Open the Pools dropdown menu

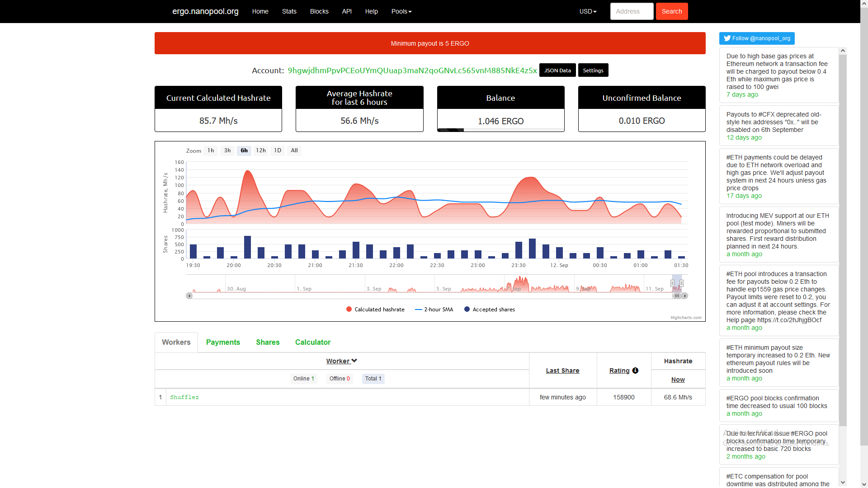[x=401, y=11]
